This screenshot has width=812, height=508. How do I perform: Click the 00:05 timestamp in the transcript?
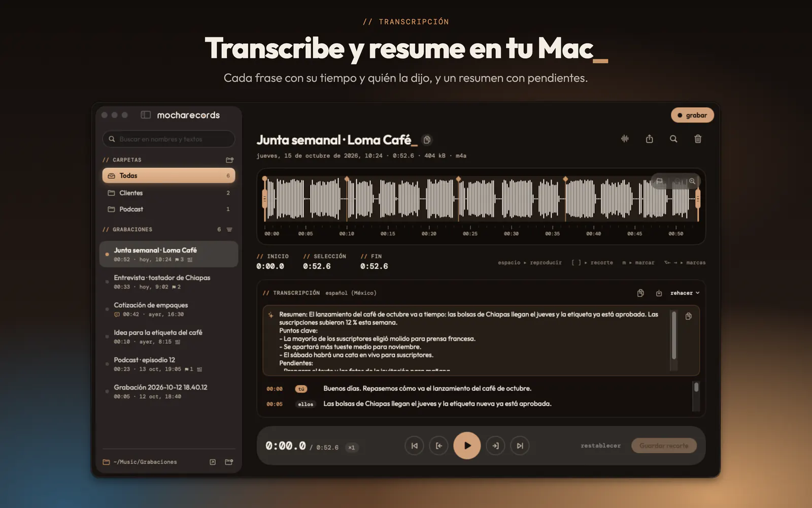pyautogui.click(x=275, y=404)
